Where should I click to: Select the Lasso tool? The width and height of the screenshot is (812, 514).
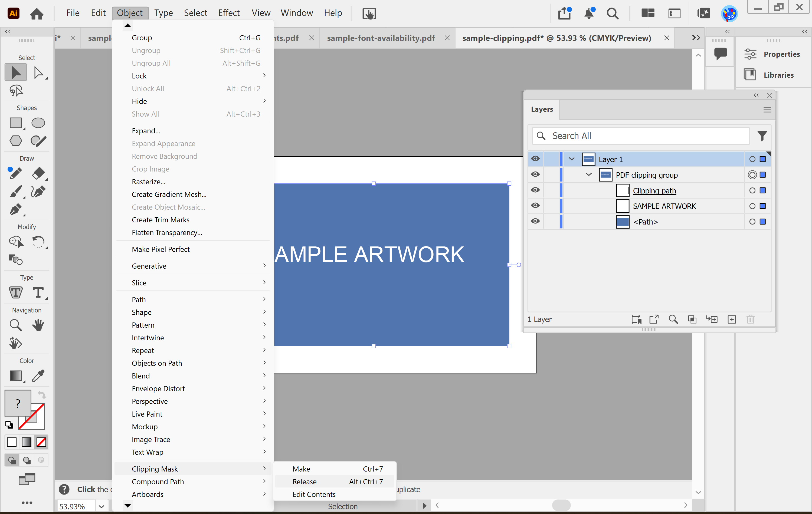[16, 90]
